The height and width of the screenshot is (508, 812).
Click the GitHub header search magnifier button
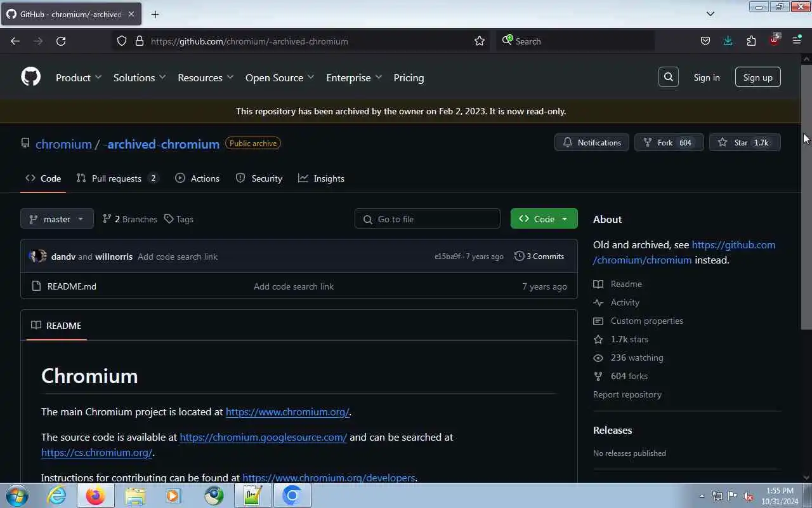click(x=668, y=77)
